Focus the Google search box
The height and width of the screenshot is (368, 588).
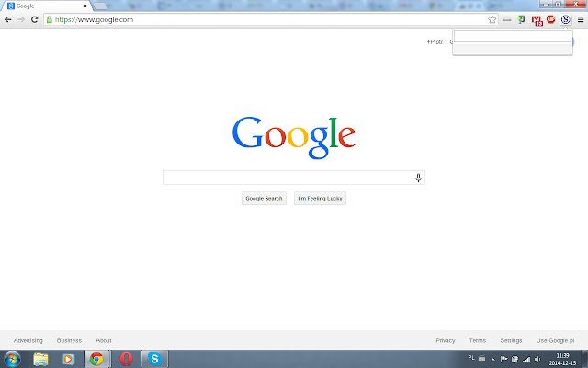pyautogui.click(x=294, y=178)
